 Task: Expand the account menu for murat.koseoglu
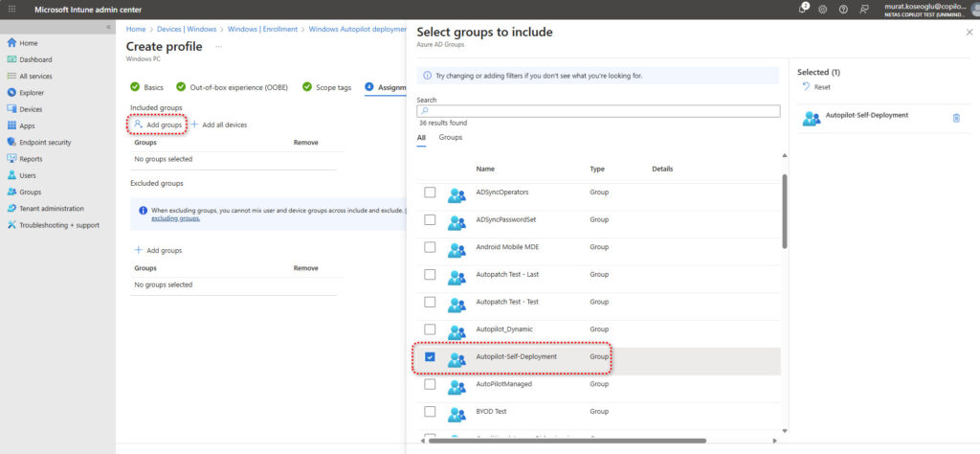pos(925,9)
